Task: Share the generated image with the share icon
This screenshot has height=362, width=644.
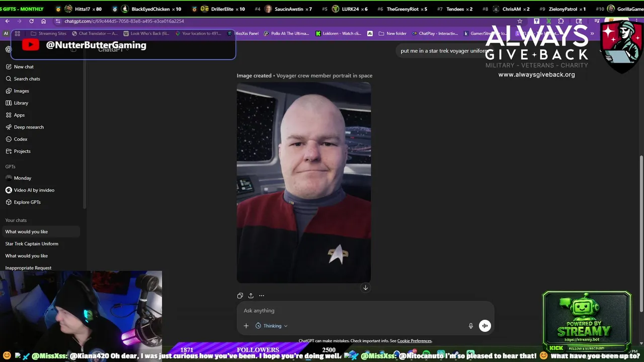Action: 251,296
